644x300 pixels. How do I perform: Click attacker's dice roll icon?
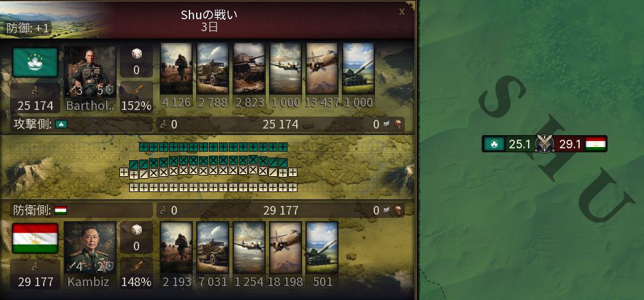point(136,54)
